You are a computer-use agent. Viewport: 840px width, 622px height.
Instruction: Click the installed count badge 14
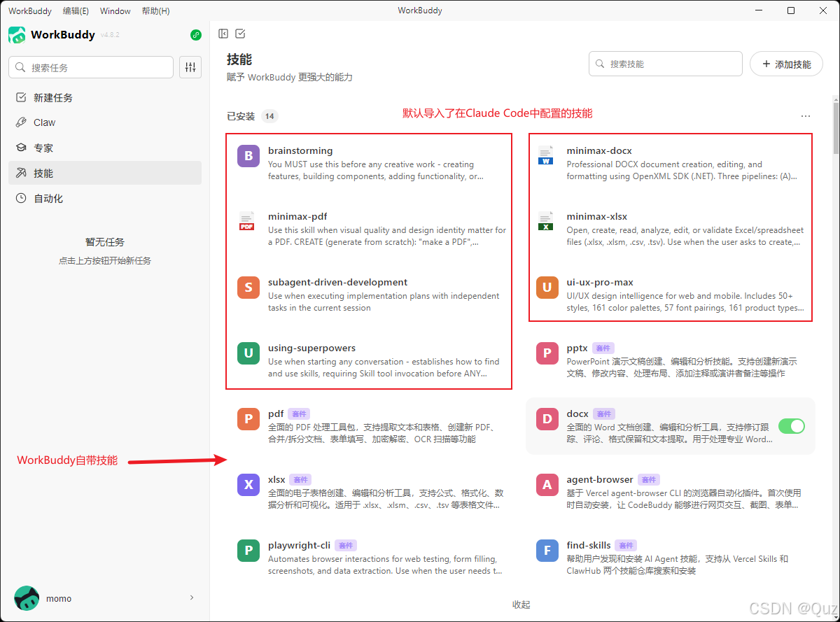coord(269,116)
